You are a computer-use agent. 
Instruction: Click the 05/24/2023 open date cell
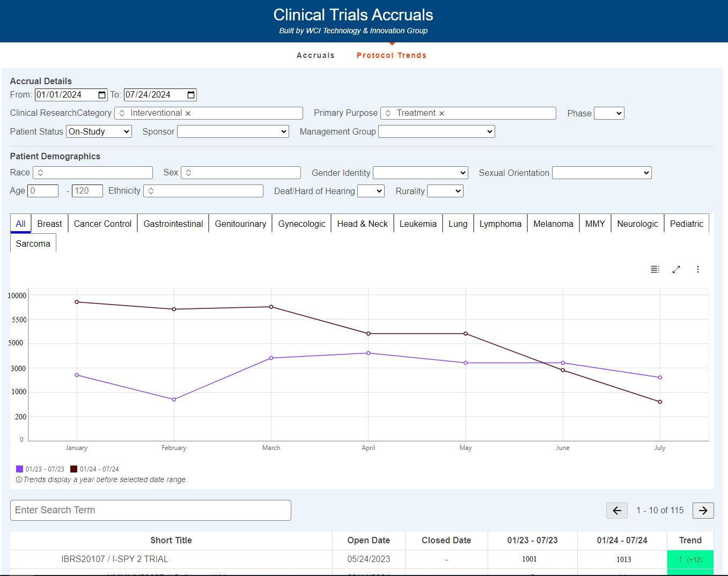pyautogui.click(x=369, y=559)
